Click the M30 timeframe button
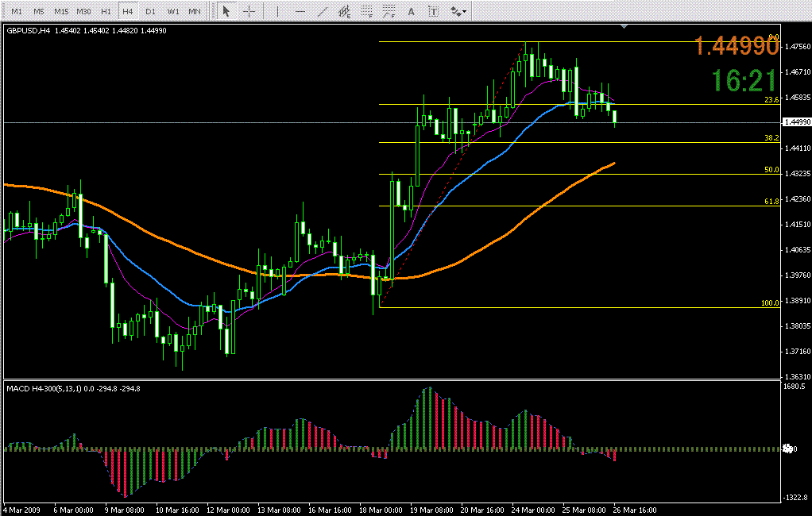The height and width of the screenshot is (516, 812). (83, 11)
